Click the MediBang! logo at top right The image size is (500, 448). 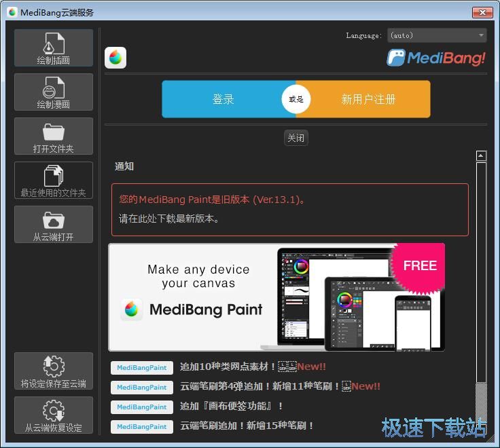pyautogui.click(x=436, y=58)
